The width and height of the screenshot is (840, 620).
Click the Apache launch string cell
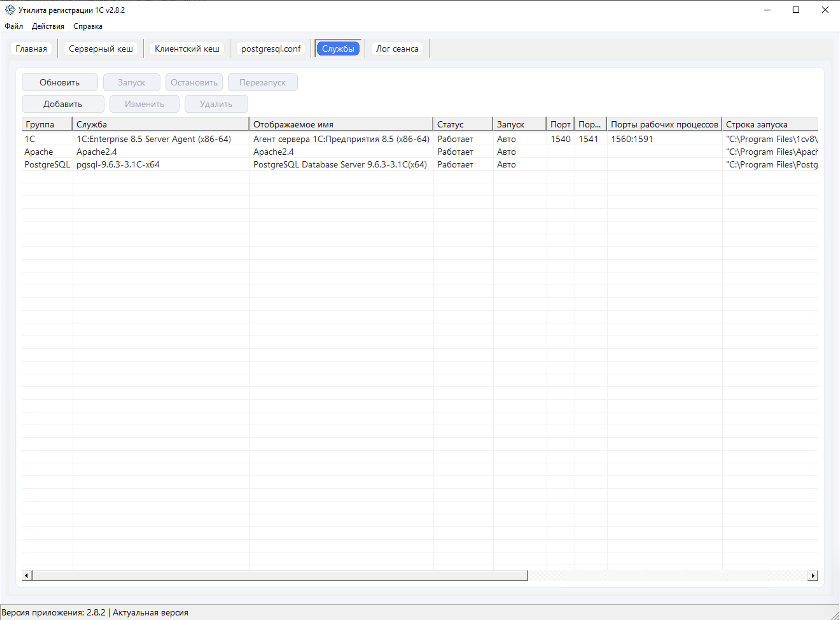[771, 151]
